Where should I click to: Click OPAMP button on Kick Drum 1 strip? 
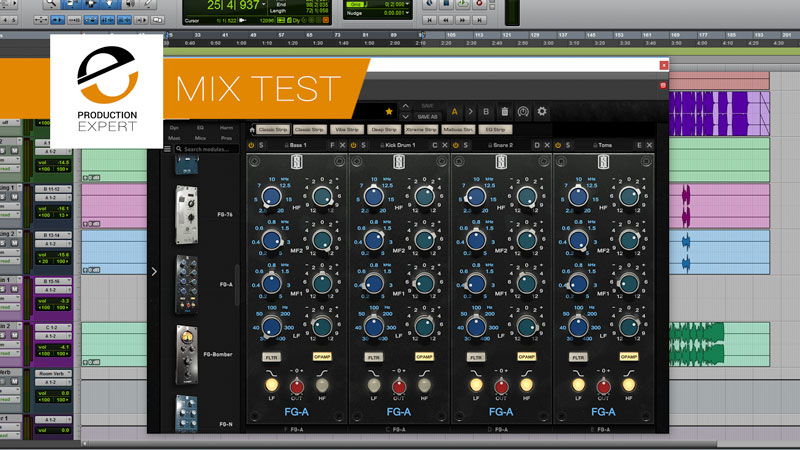point(424,357)
